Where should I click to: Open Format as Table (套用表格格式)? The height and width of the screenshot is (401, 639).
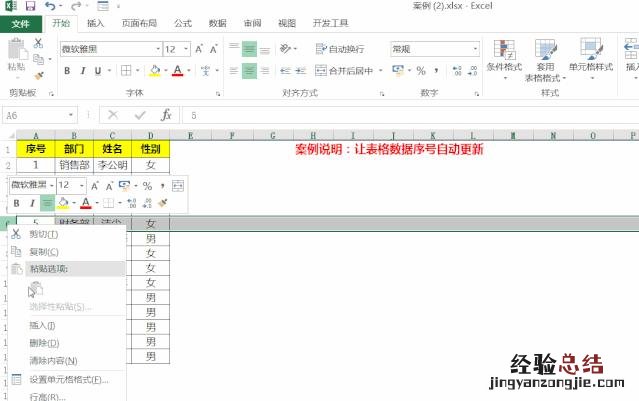click(545, 60)
